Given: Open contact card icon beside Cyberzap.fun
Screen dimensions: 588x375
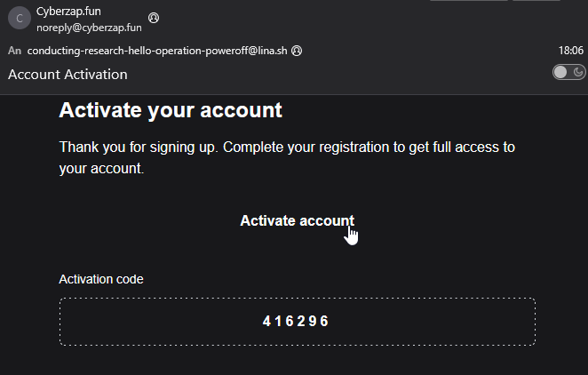Looking at the screenshot, I should pos(154,18).
